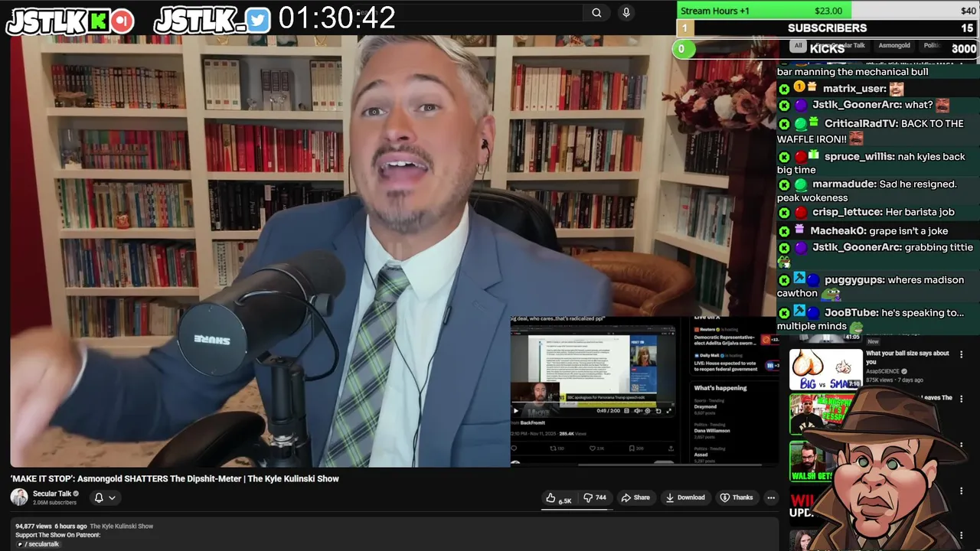Click chat username JooBTube

tap(851, 313)
